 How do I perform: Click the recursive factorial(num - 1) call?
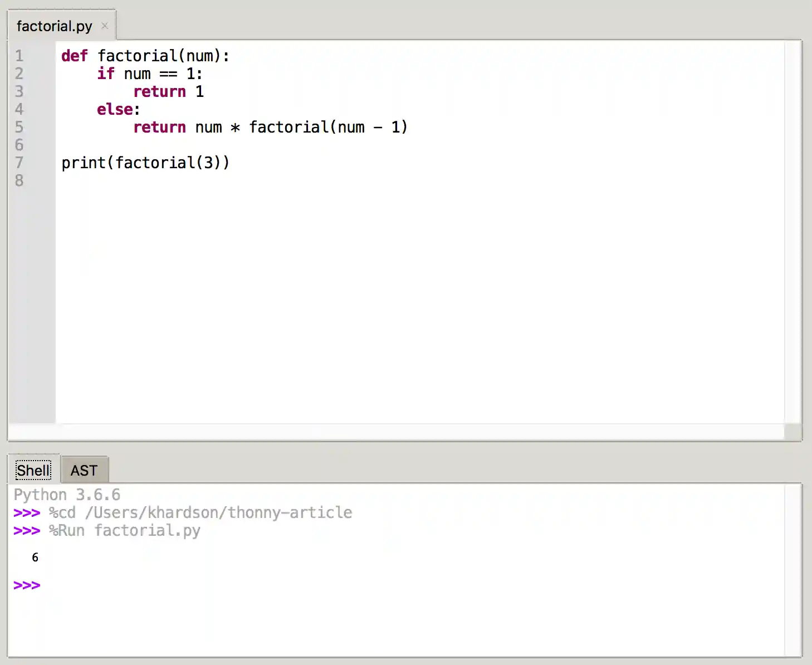coord(328,127)
